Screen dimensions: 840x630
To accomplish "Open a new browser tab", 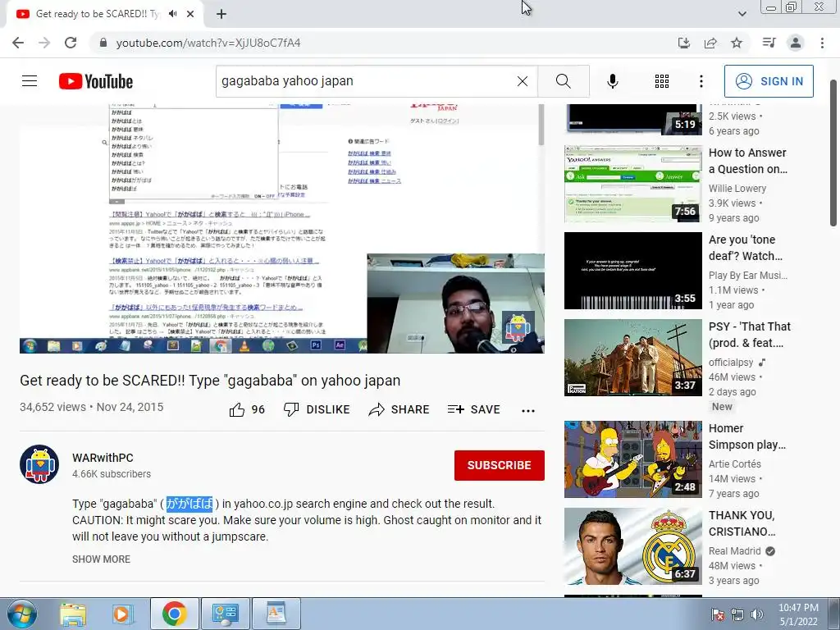I will pyautogui.click(x=221, y=14).
